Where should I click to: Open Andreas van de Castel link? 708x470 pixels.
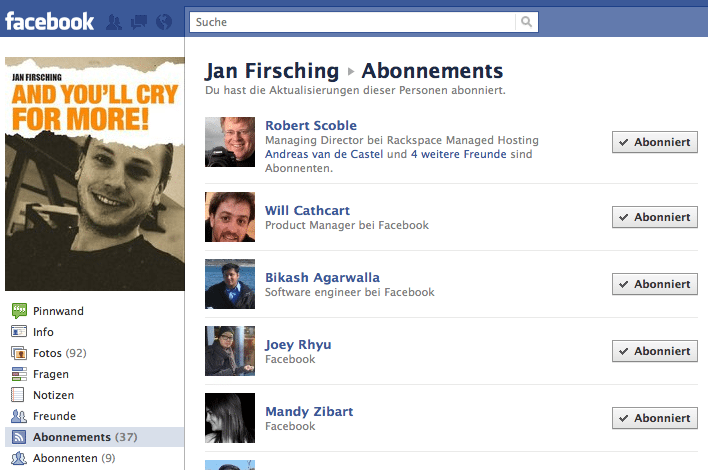coord(324,154)
